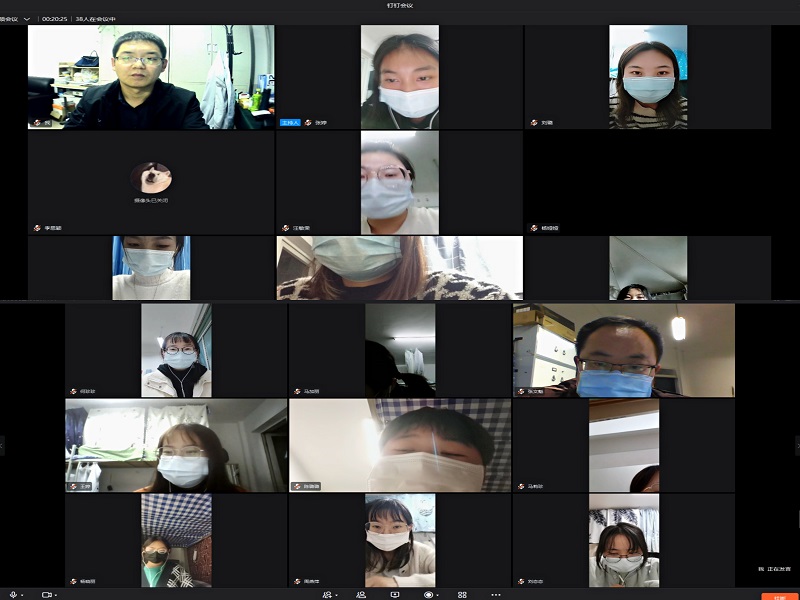Screen dimensions: 800x600
Task: Click the invite participants icon
Action: click(x=326, y=594)
